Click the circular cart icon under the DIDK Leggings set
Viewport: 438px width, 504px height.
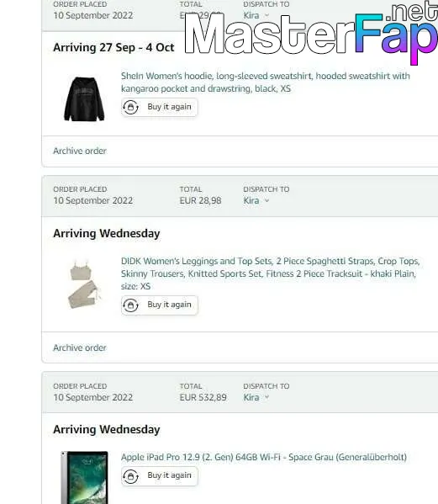tap(130, 305)
